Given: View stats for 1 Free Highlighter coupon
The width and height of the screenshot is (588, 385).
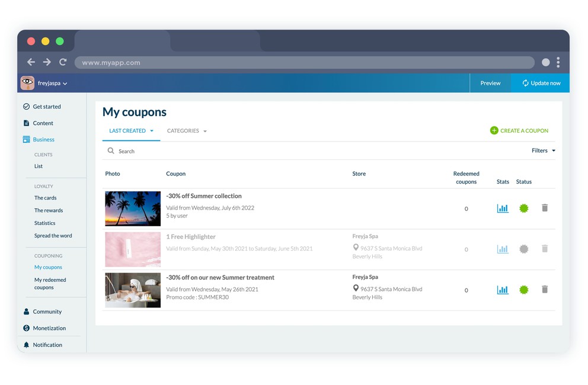Looking at the screenshot, I should pos(503,249).
